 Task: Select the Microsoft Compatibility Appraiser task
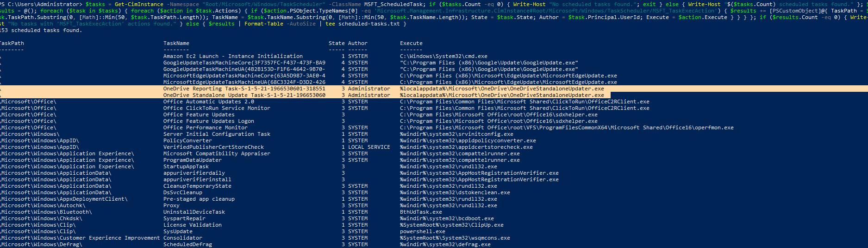point(216,153)
